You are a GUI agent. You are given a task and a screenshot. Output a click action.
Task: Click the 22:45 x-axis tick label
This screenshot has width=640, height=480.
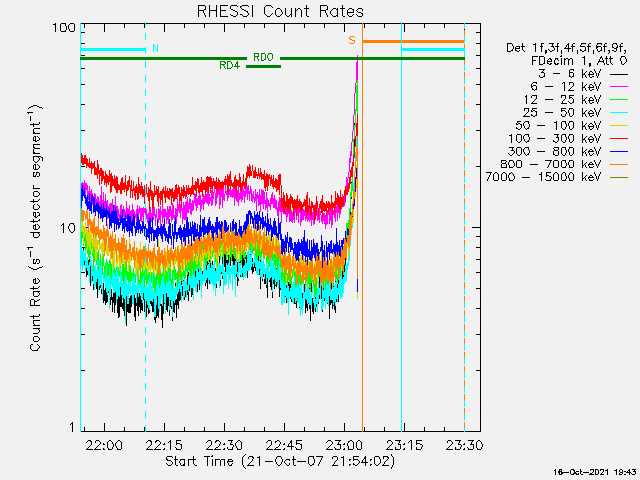coord(284,445)
